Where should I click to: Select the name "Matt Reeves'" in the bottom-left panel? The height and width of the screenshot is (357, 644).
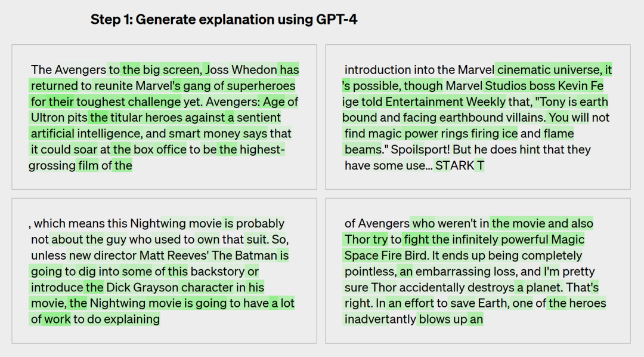(x=171, y=256)
